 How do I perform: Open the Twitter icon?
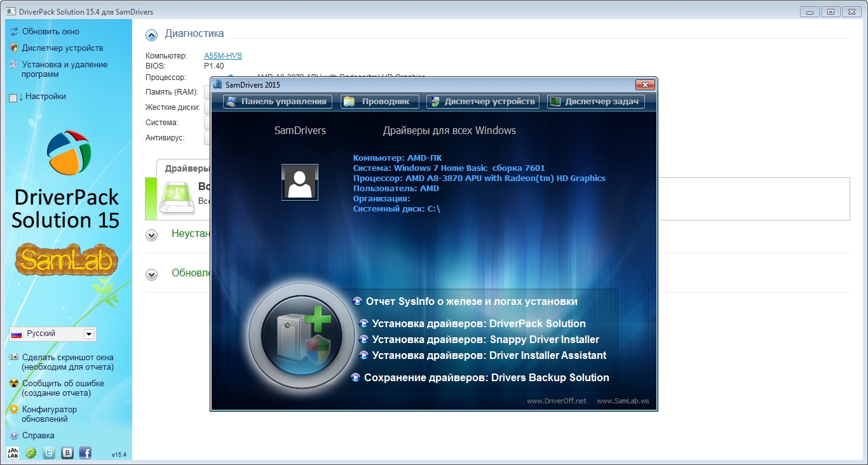(x=49, y=453)
